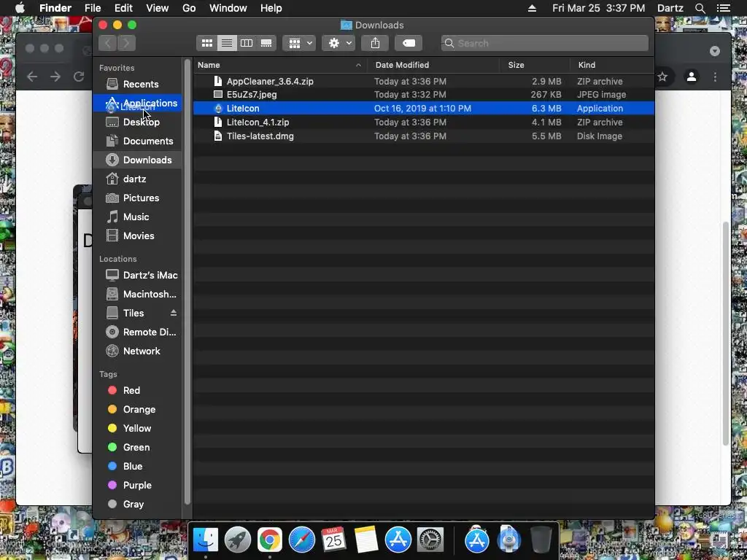Screen dimensions: 747x560
Task: Open the Apple menu
Action: coord(20,8)
